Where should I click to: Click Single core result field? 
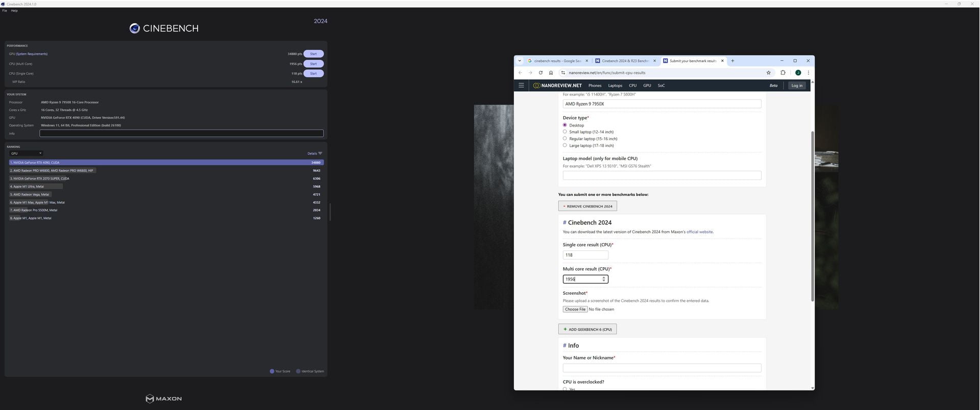[585, 254]
